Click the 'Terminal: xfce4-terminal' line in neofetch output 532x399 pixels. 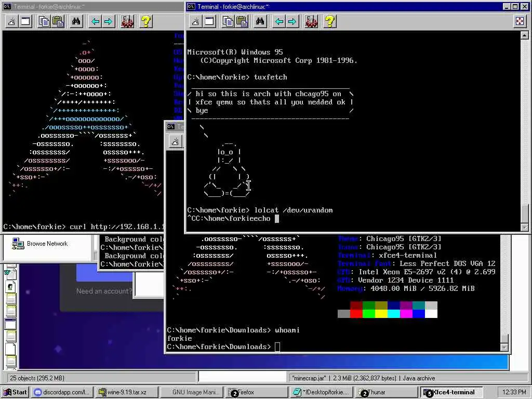pyautogui.click(x=387, y=255)
